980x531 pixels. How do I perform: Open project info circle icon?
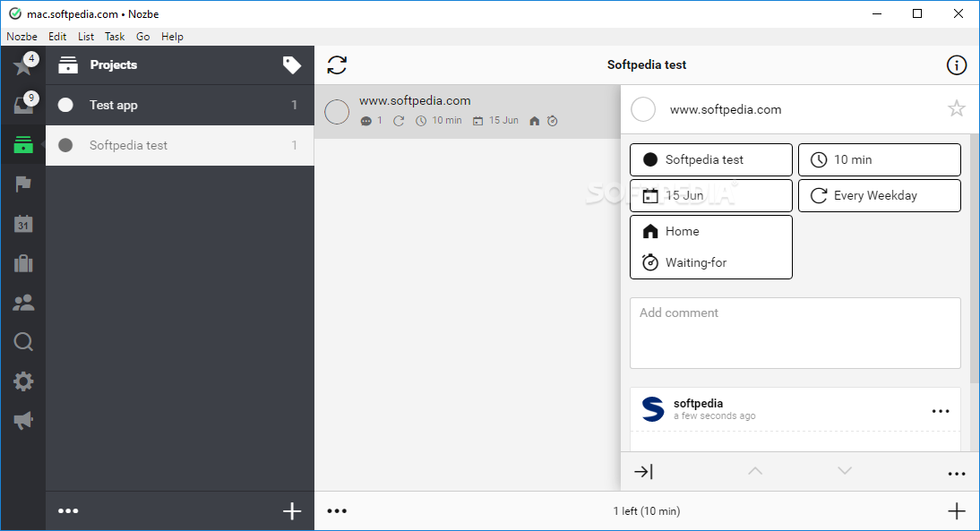956,64
